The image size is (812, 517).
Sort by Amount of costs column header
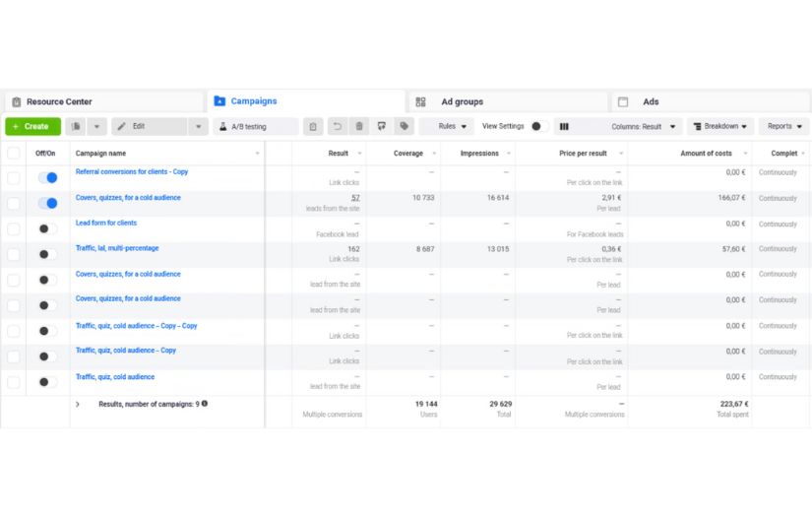(x=706, y=154)
